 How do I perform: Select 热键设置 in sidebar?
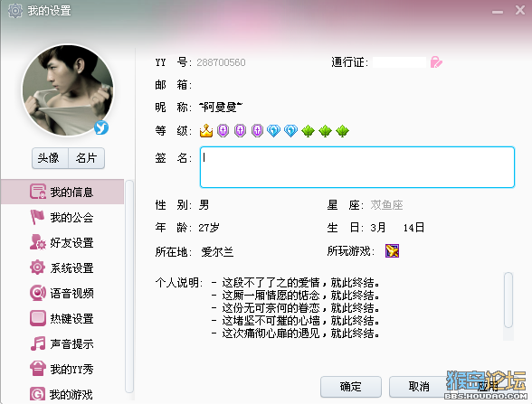click(62, 318)
